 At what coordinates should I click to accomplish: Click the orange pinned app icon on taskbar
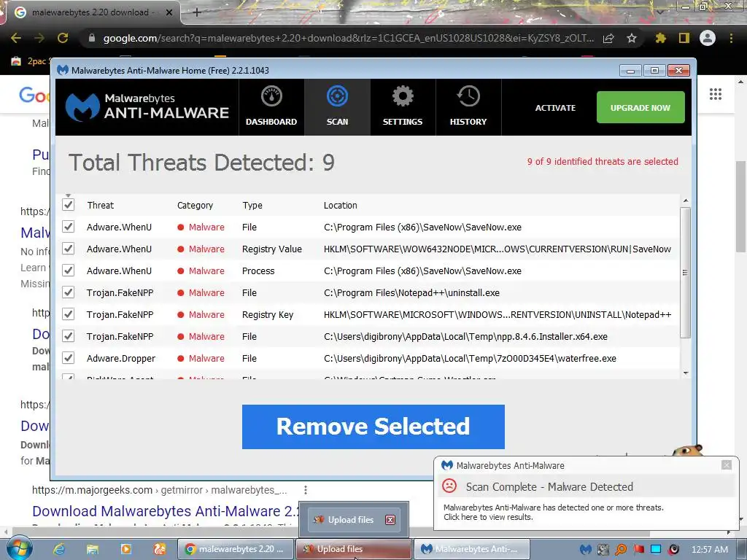pos(159,549)
